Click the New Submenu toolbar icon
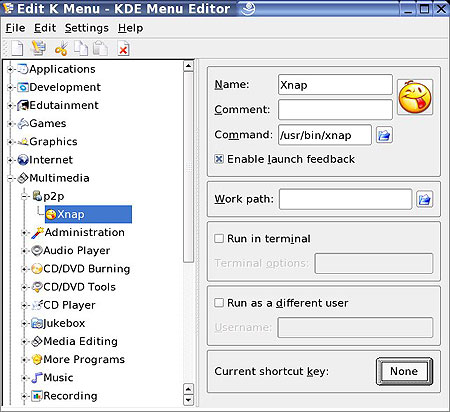 [x=38, y=48]
